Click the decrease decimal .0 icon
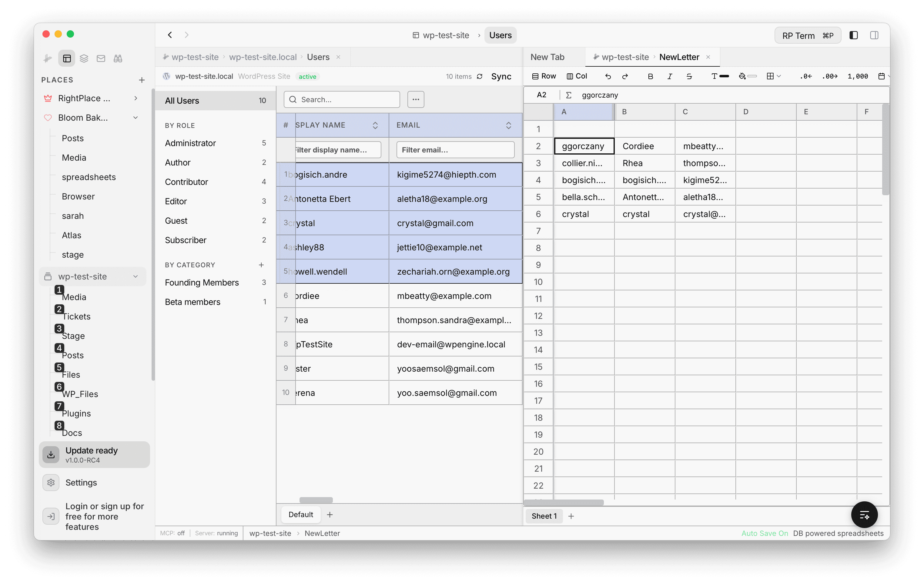Viewport: 924px width, 585px height. (805, 76)
